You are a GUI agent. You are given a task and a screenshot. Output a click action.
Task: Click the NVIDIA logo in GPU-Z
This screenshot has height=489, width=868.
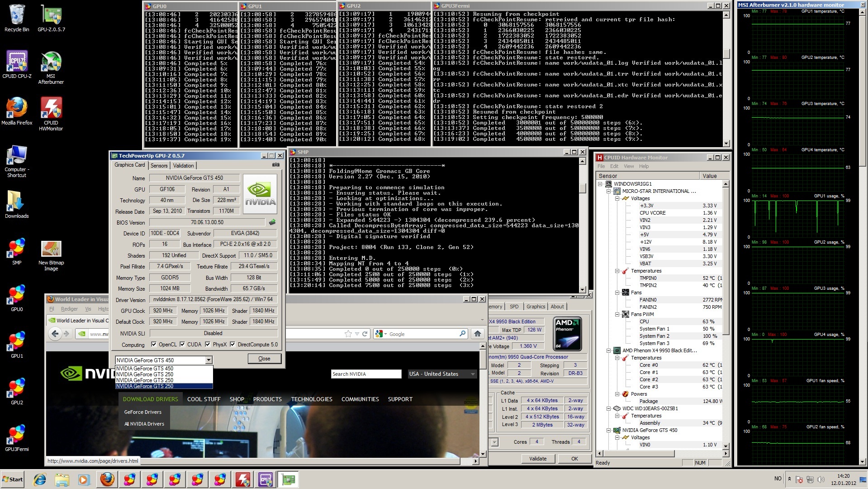click(x=260, y=194)
